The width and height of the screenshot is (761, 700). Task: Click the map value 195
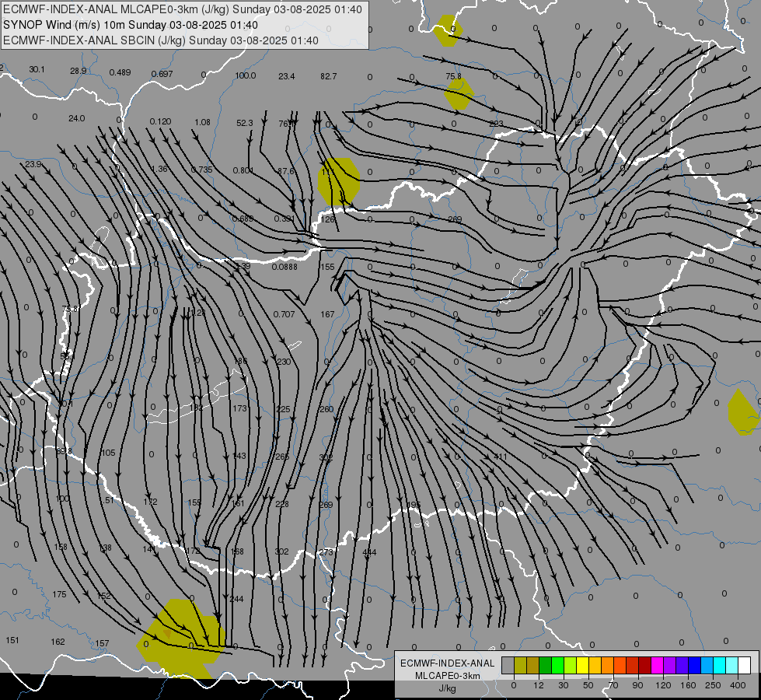(413, 505)
